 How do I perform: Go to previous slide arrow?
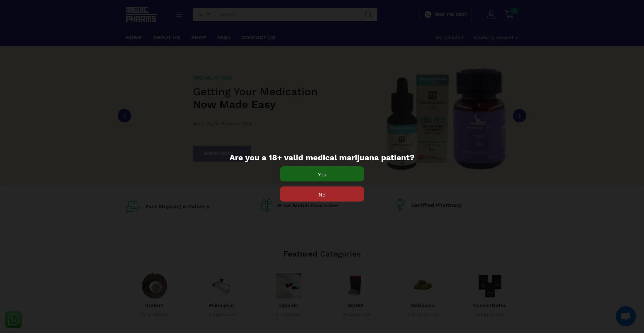124,116
